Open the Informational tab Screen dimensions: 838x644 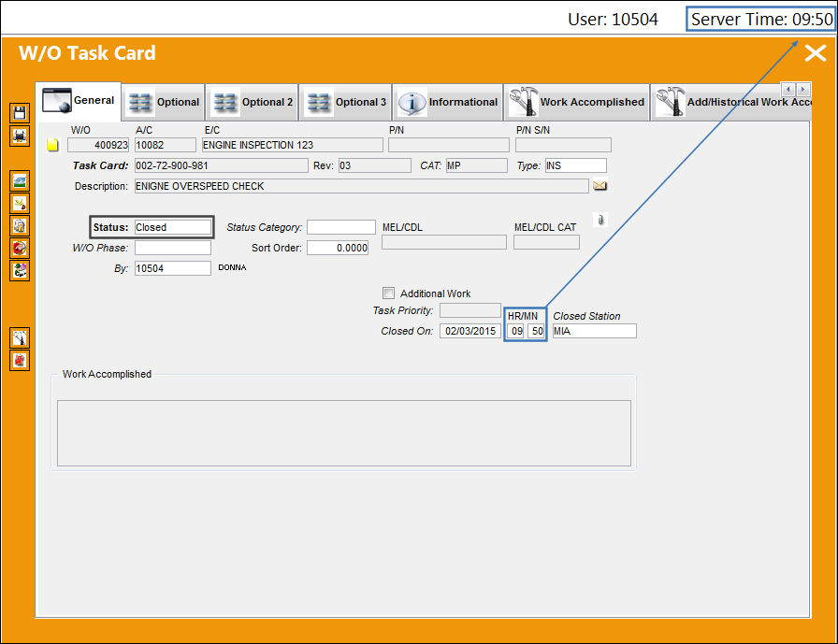coord(448,102)
